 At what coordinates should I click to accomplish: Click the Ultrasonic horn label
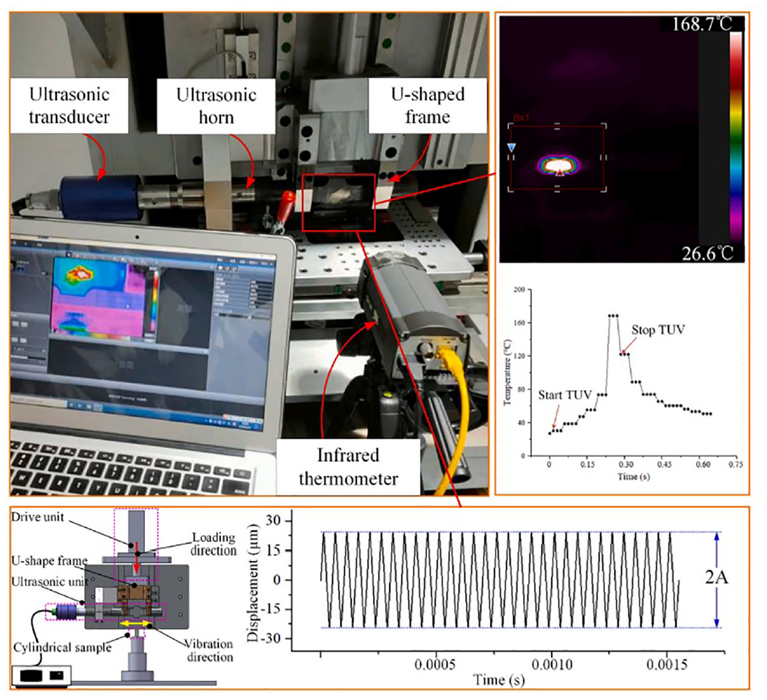coord(216,106)
